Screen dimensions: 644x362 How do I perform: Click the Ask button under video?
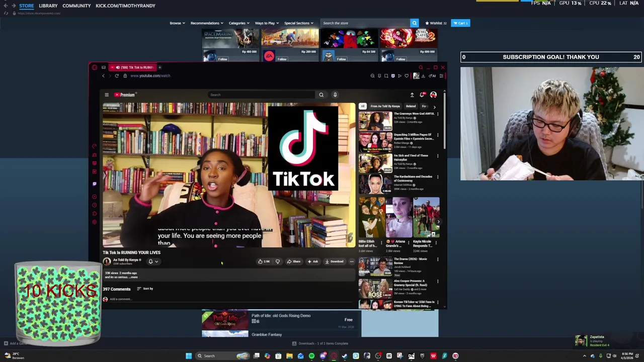click(312, 261)
